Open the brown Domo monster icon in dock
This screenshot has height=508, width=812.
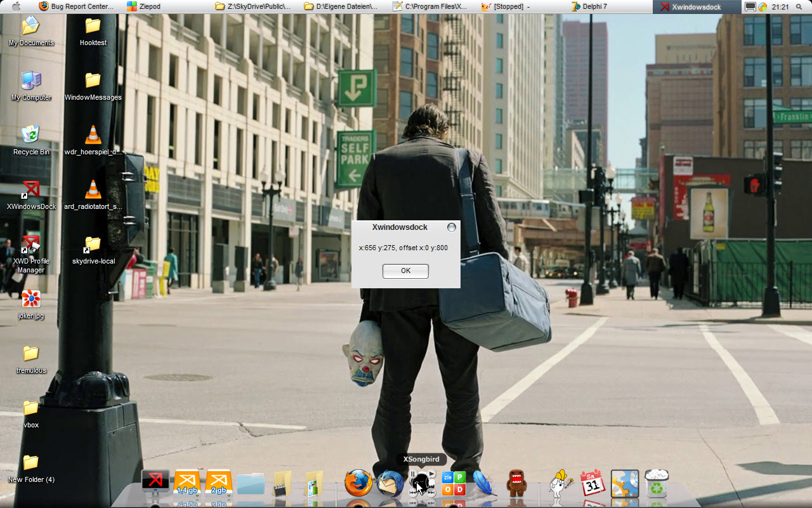517,483
